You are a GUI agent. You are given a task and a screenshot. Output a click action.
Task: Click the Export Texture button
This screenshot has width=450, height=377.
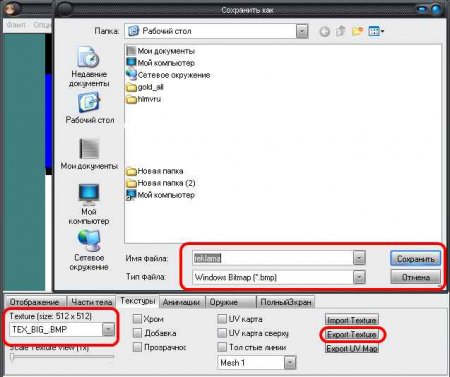point(352,334)
